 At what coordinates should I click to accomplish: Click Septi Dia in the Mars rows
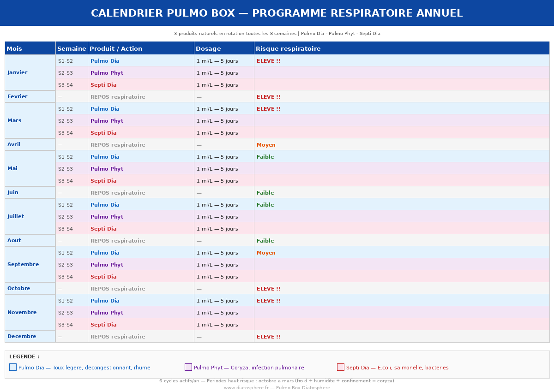pos(103,133)
